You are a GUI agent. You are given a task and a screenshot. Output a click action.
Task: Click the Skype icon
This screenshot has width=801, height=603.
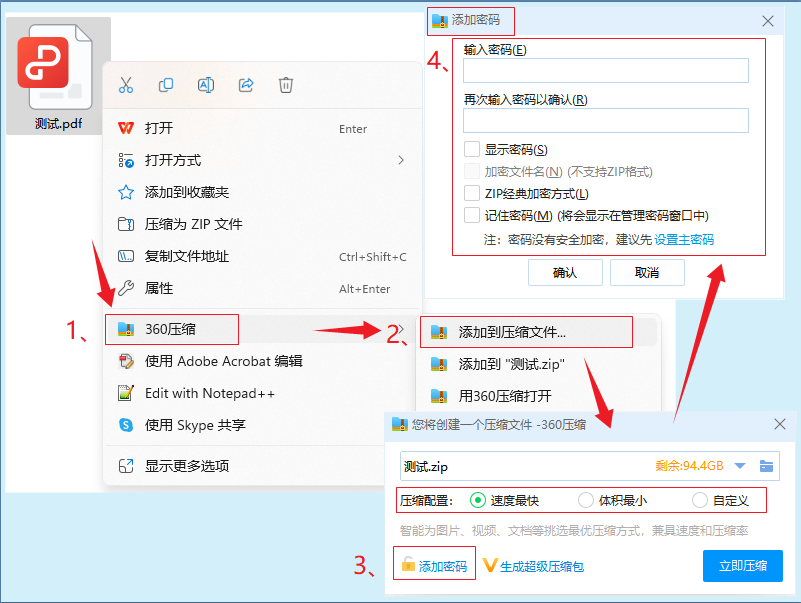tap(126, 425)
